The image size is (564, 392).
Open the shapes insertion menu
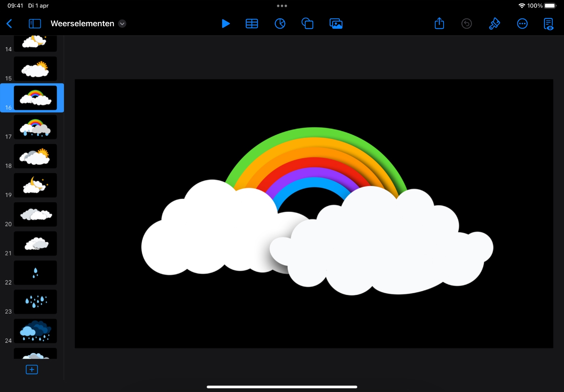click(x=307, y=24)
